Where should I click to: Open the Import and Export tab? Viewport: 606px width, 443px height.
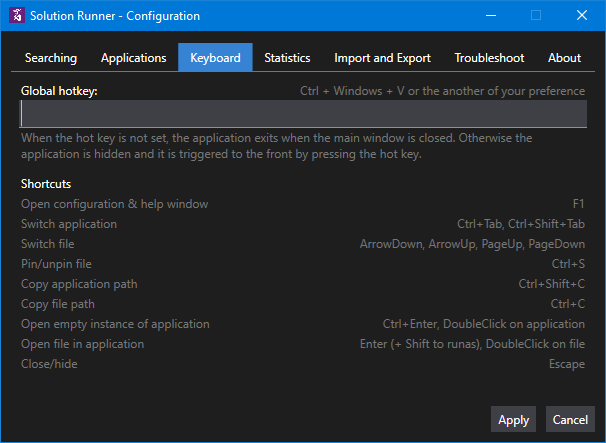point(382,58)
